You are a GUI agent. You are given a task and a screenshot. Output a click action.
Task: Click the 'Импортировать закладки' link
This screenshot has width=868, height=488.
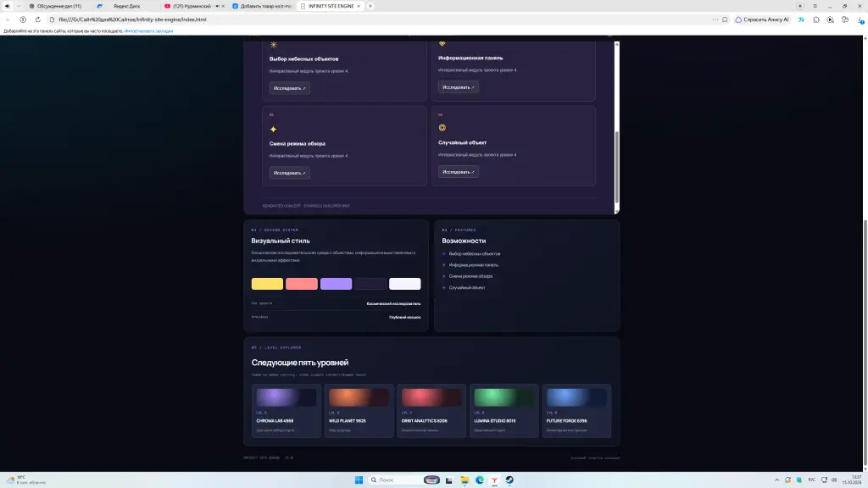(148, 31)
